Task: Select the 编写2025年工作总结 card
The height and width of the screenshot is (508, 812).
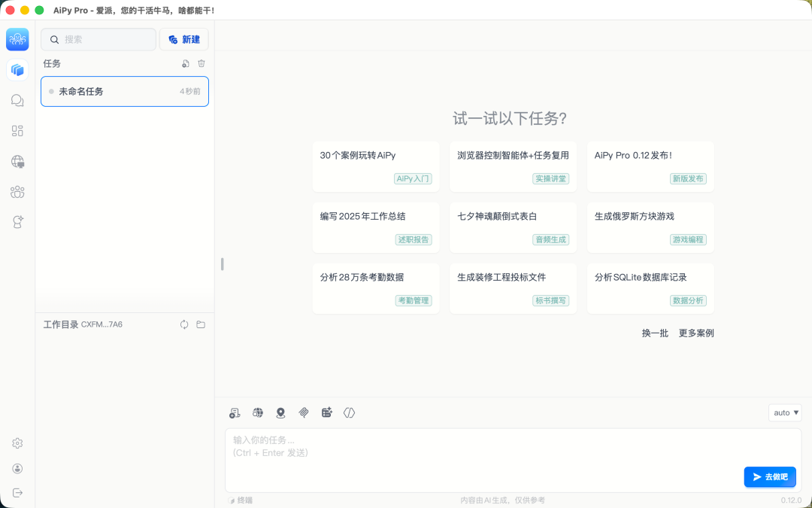Action: (376, 227)
